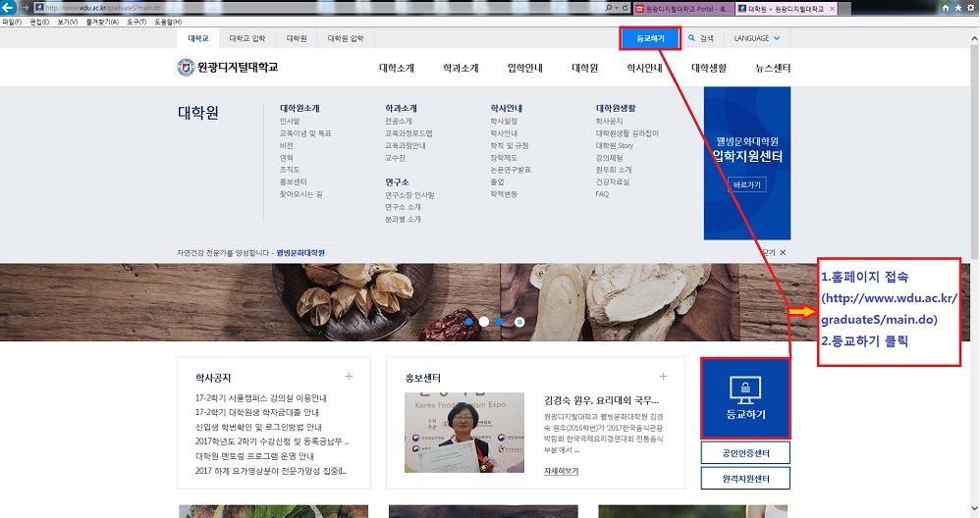This screenshot has height=518, width=980.
Task: Open the browser Tools gear icon
Action: pos(970,8)
